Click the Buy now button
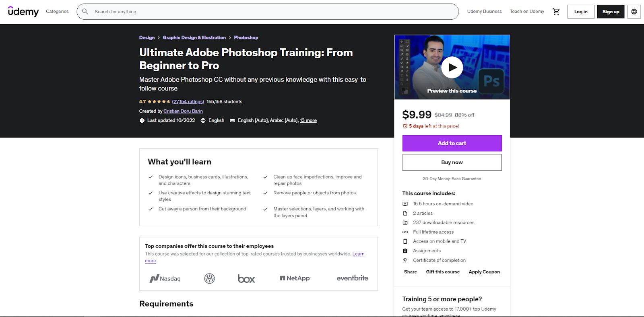The image size is (644, 317). [452, 163]
